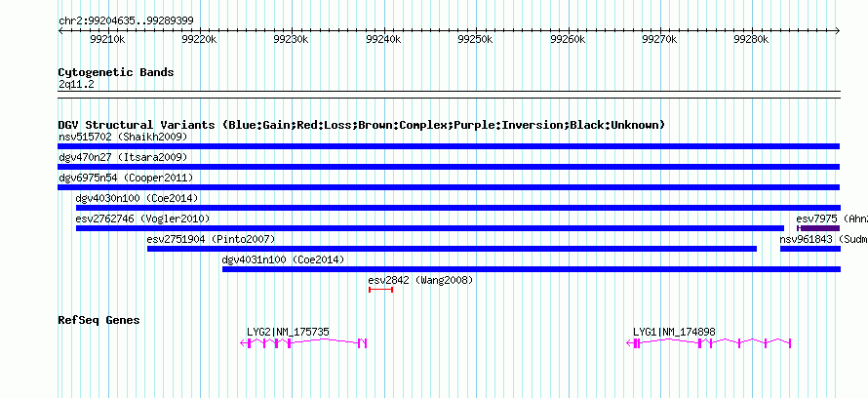Click the esv2762746 (Vogler2010) label
Image resolution: width=868 pixels, height=398 pixels.
pos(142,219)
